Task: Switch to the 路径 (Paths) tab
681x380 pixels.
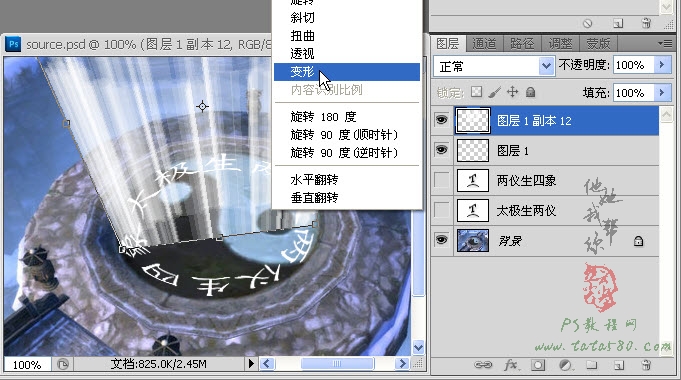Action: (x=522, y=43)
